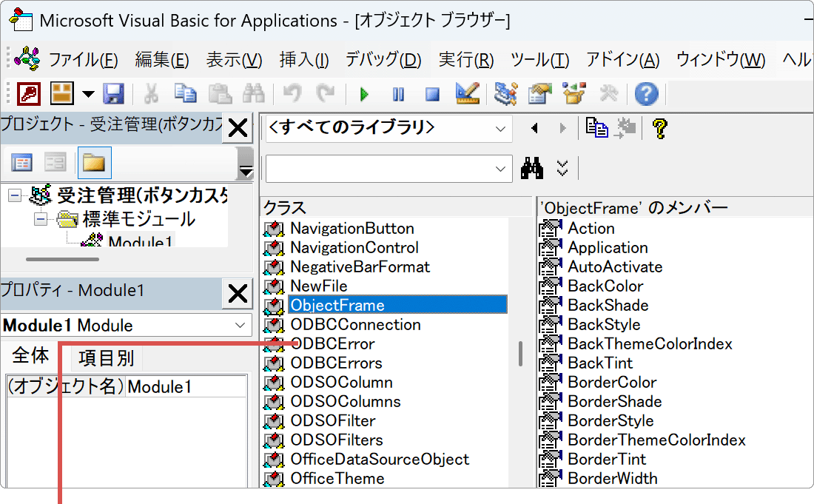Open the デバッグ(D) menu

[x=383, y=60]
